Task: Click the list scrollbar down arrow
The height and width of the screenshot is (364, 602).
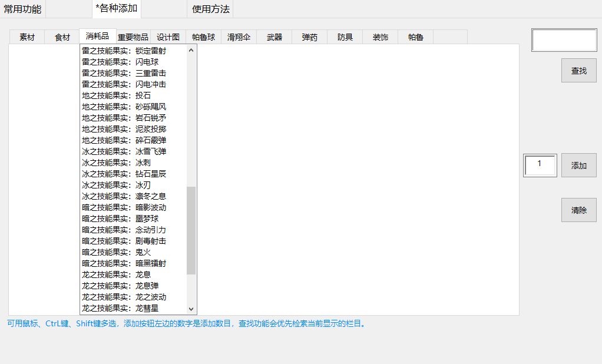Action: [x=191, y=309]
